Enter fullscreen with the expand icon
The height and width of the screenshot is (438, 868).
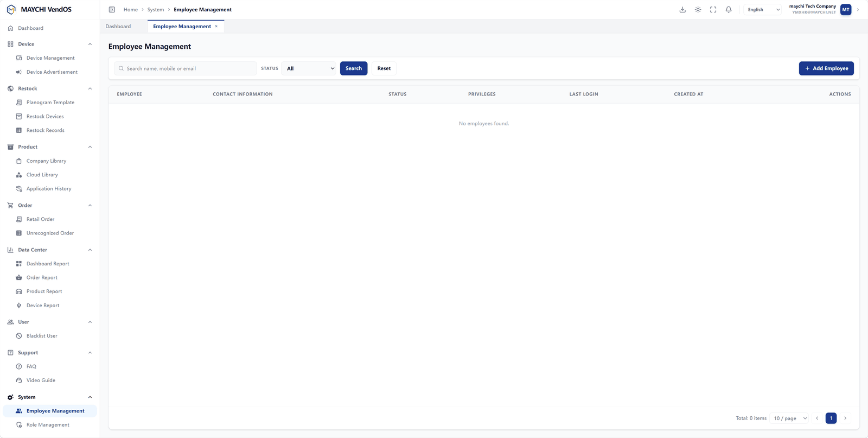[713, 10]
